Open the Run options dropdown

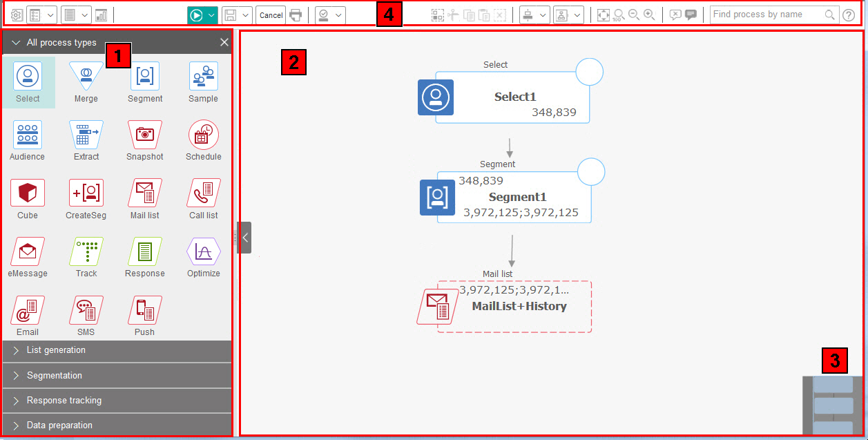tap(209, 14)
